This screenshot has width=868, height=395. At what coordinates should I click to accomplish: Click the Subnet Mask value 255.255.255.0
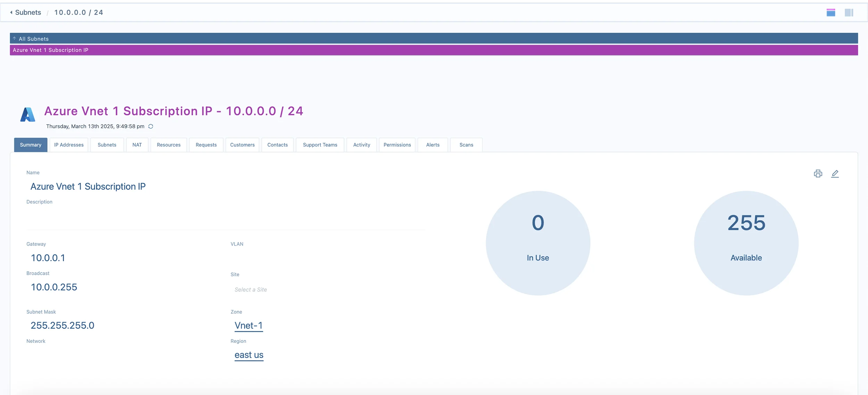coord(62,326)
